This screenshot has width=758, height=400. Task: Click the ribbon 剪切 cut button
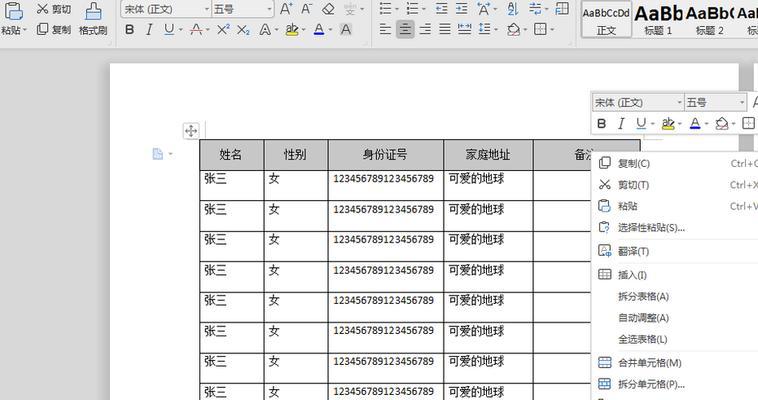54,9
